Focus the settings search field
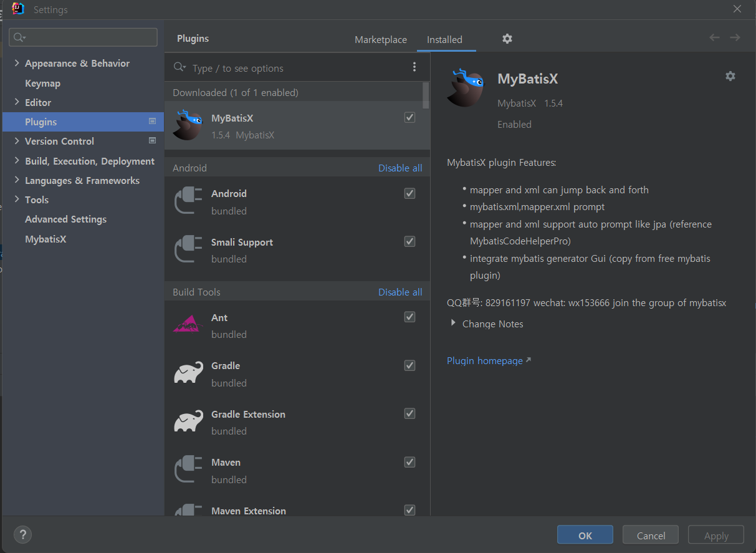Screen dimensions: 756x553 [x=83, y=37]
